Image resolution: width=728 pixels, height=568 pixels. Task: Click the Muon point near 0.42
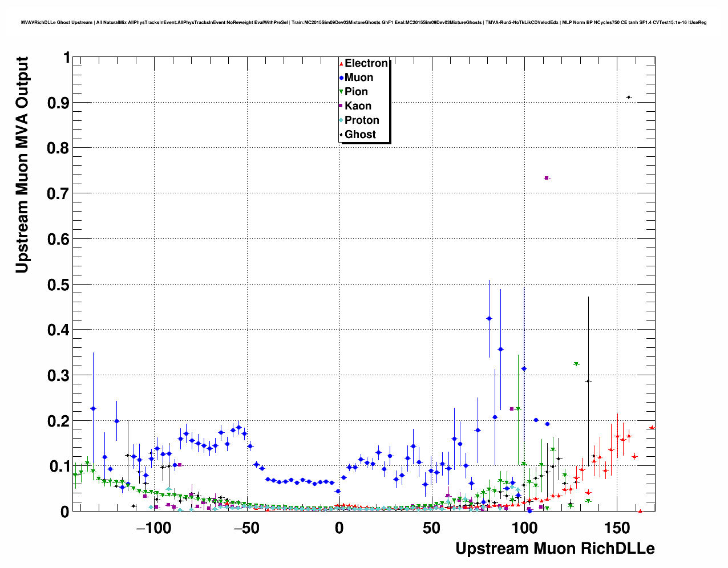coord(489,318)
